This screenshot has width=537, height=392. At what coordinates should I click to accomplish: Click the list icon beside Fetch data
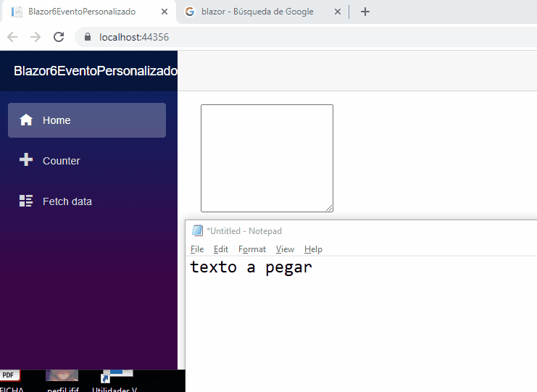click(26, 201)
